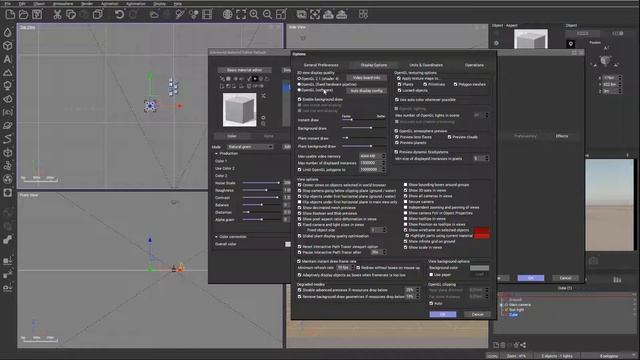The height and width of the screenshot is (360, 640).
Task: Select the spline 'S' tool in sidebar
Action: [x=7, y=139]
